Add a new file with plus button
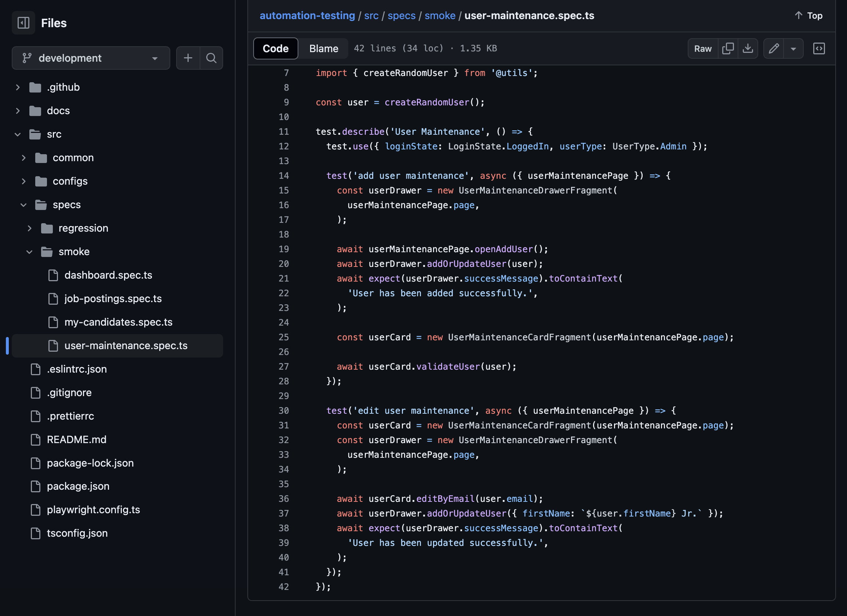This screenshot has height=616, width=847. [188, 58]
